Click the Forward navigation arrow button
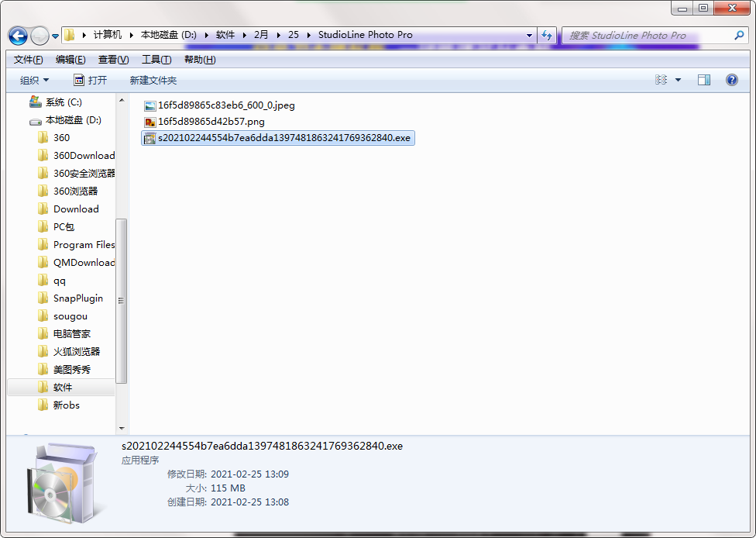This screenshot has width=756, height=538. pyautogui.click(x=40, y=36)
